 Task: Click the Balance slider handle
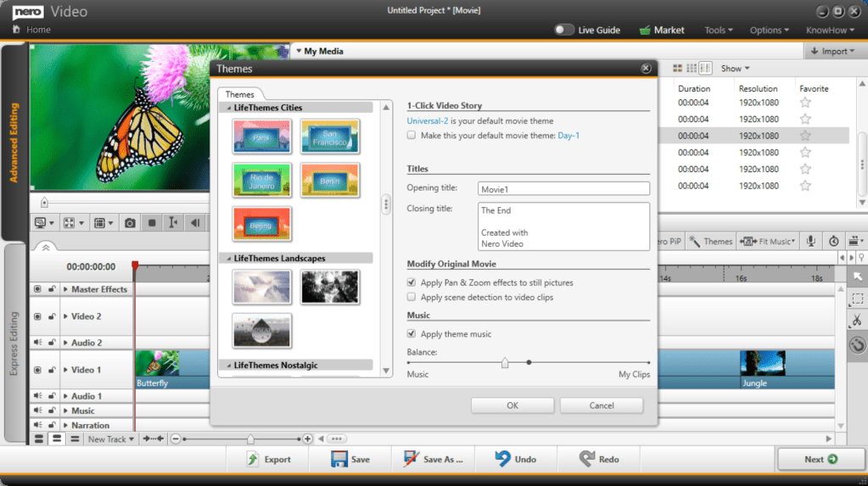[x=505, y=362]
